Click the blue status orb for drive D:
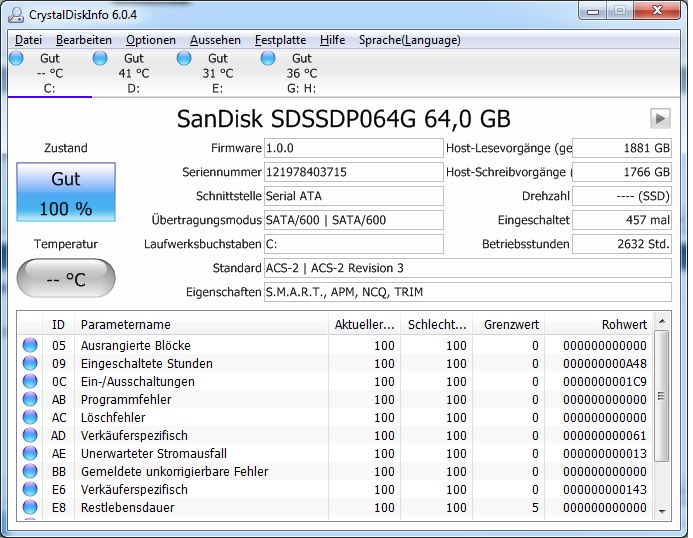The height and width of the screenshot is (538, 693). point(100,58)
